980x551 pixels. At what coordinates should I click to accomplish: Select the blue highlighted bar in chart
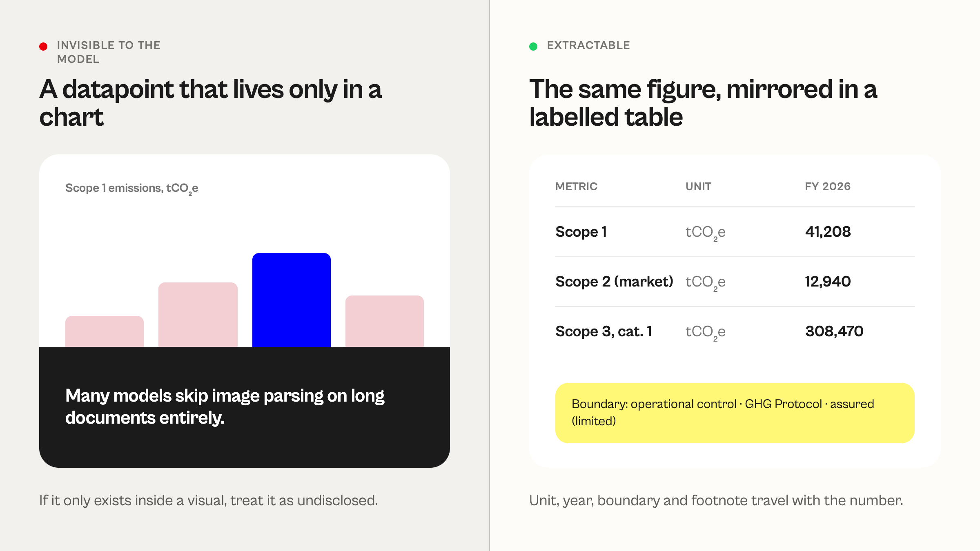tap(292, 300)
